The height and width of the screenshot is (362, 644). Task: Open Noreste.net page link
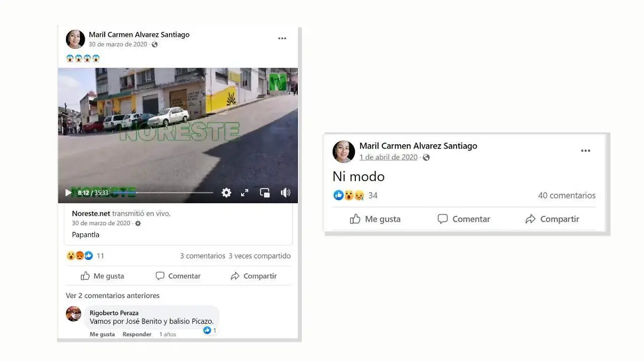[91, 213]
